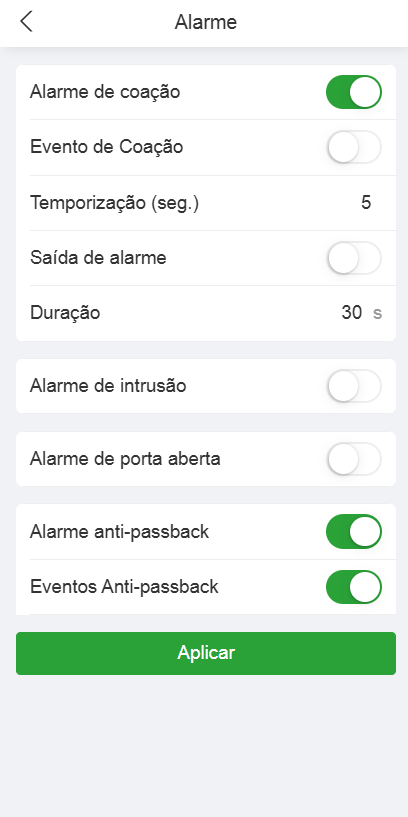Select the Temporização (seg.) label text
This screenshot has height=817, width=408.
click(115, 203)
